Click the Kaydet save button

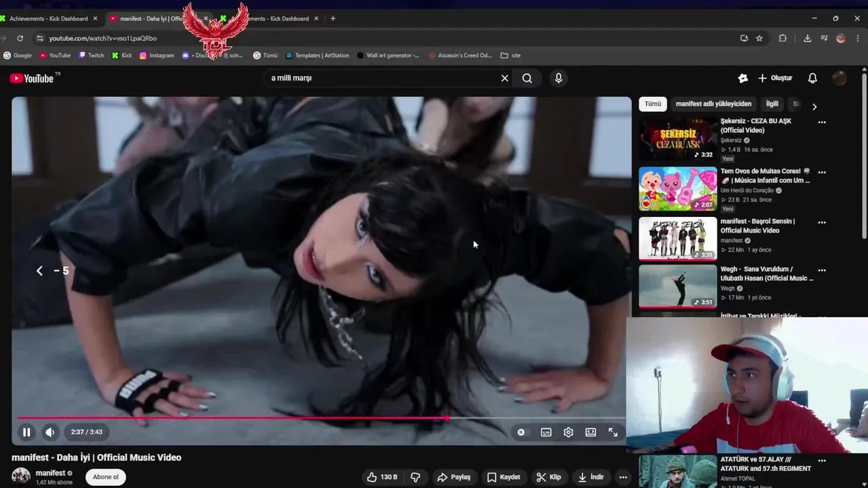504,477
